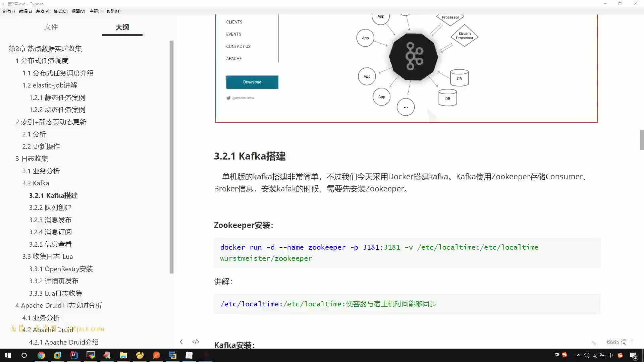This screenshot has width=644, height=362.
Task: Go to 2.2 更新操作 outline entry
Action: click(41, 146)
